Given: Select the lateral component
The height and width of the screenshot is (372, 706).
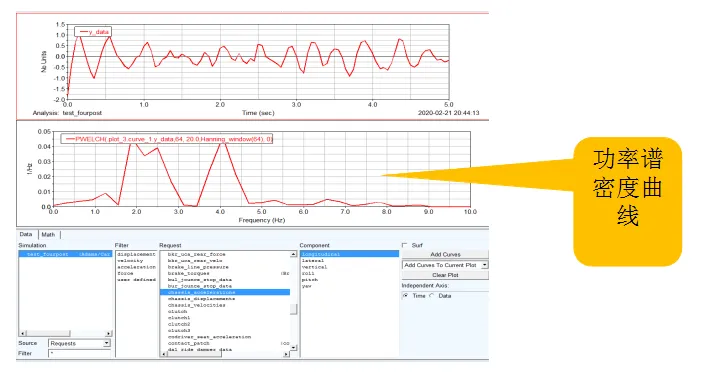Looking at the screenshot, I should 313,261.
